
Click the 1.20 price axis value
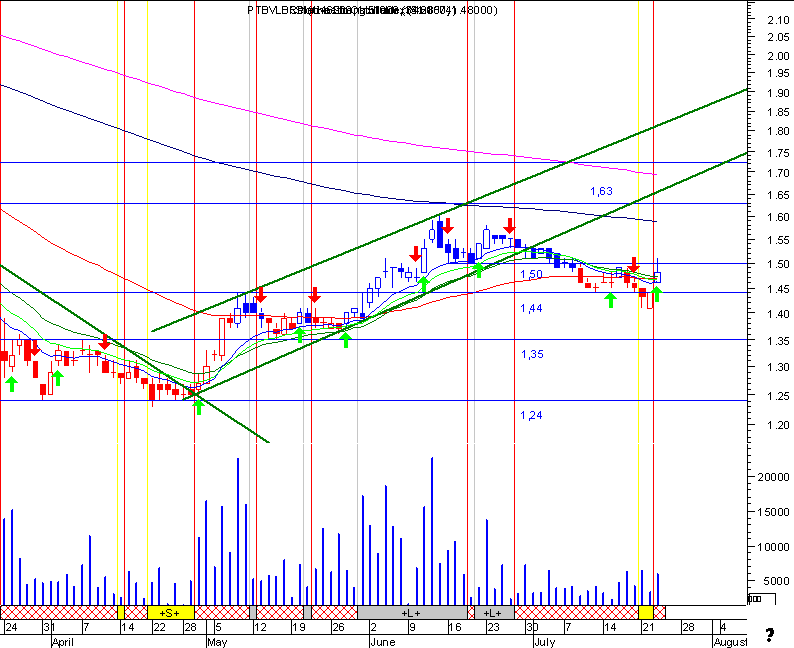coord(778,425)
